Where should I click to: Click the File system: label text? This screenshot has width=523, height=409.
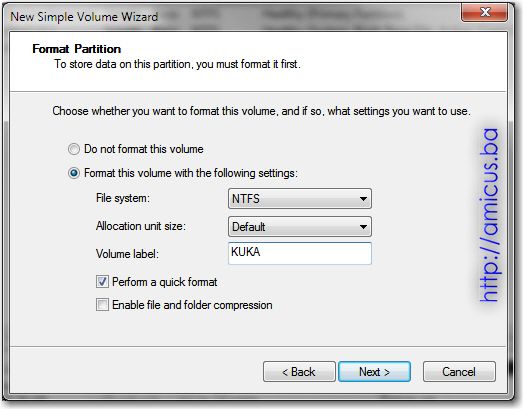tap(123, 198)
